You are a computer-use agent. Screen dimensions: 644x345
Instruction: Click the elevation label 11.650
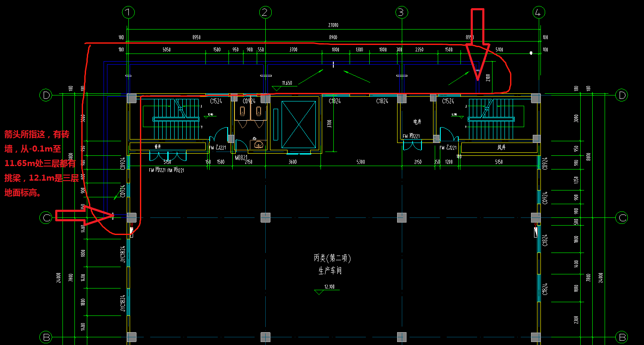pos(287,83)
